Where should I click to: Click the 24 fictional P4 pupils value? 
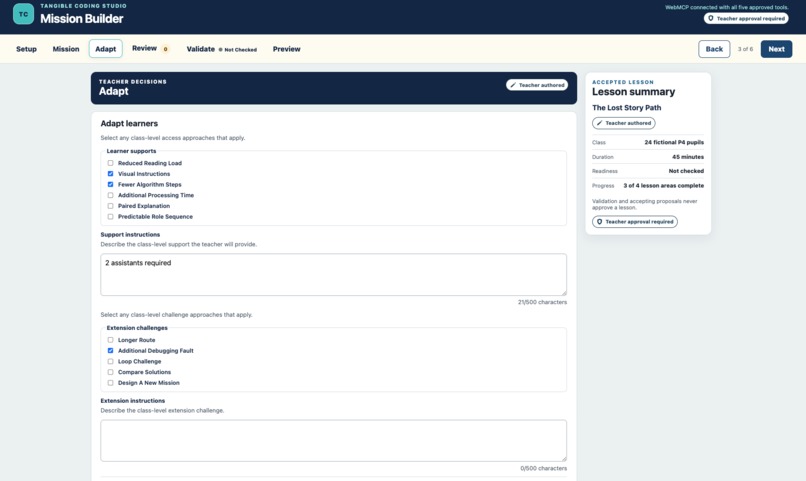(674, 142)
